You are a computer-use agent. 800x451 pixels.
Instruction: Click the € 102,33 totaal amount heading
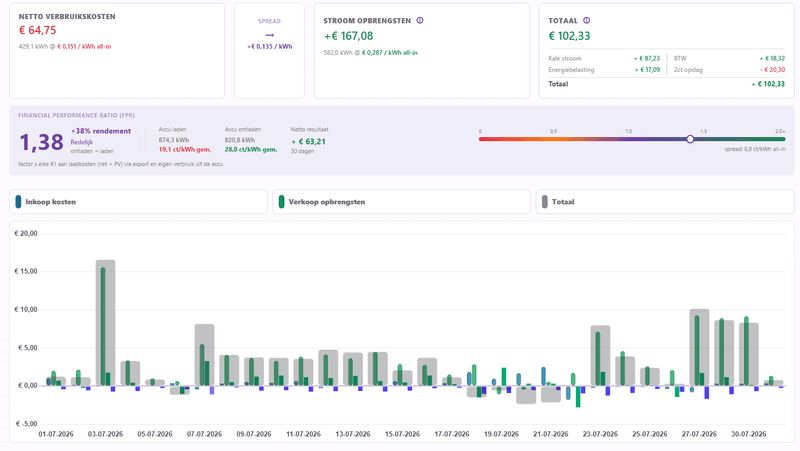click(x=569, y=36)
